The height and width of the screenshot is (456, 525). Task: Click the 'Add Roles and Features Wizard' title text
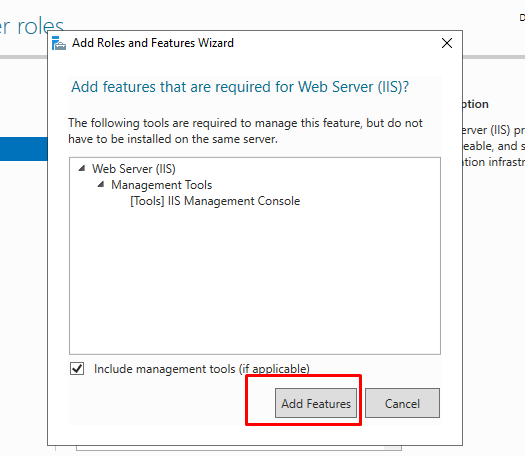click(153, 43)
